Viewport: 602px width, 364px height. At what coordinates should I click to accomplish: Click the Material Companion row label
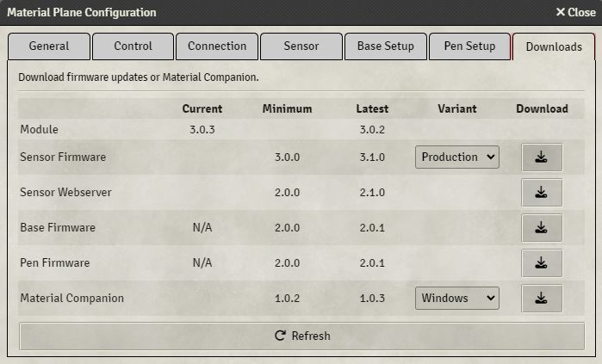coord(71,299)
